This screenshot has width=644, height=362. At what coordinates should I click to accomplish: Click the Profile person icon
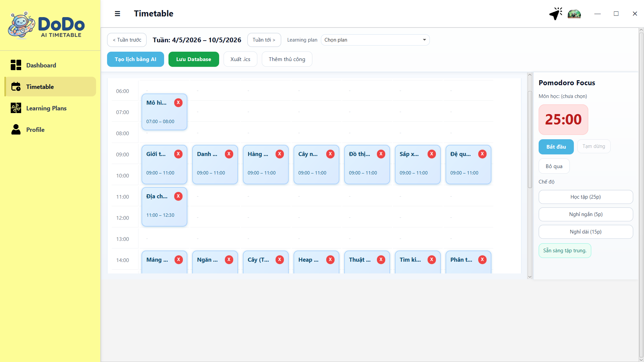click(16, 130)
